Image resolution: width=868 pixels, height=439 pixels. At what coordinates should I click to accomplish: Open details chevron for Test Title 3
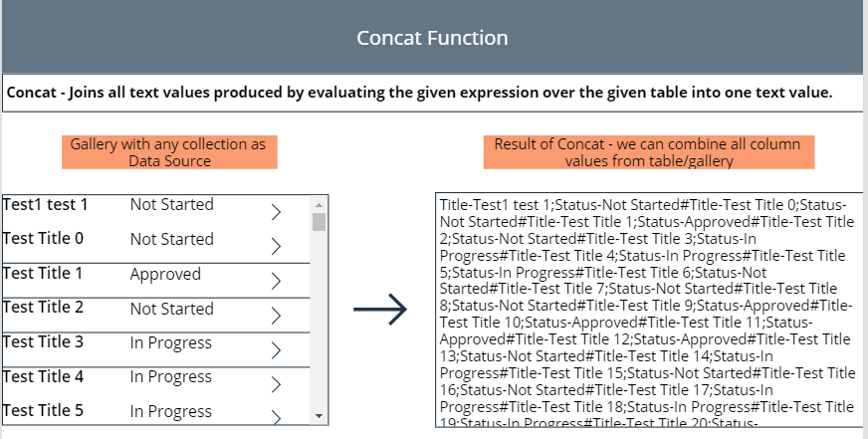277,350
